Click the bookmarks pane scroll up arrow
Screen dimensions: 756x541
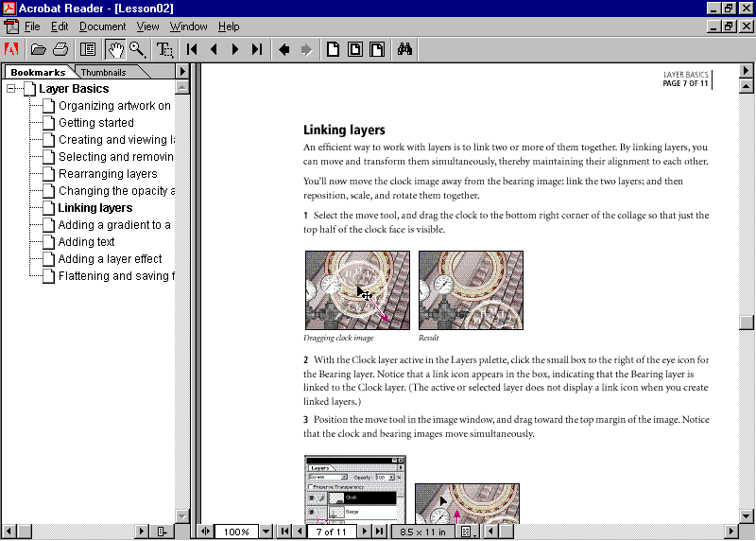click(x=182, y=87)
